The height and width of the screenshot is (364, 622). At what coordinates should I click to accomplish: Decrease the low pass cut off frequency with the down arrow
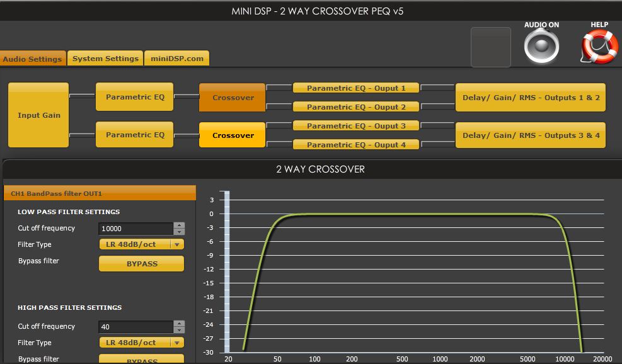[180, 232]
